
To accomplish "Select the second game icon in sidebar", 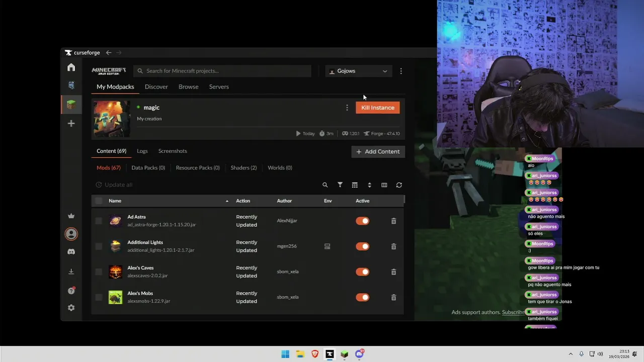I will (x=71, y=85).
